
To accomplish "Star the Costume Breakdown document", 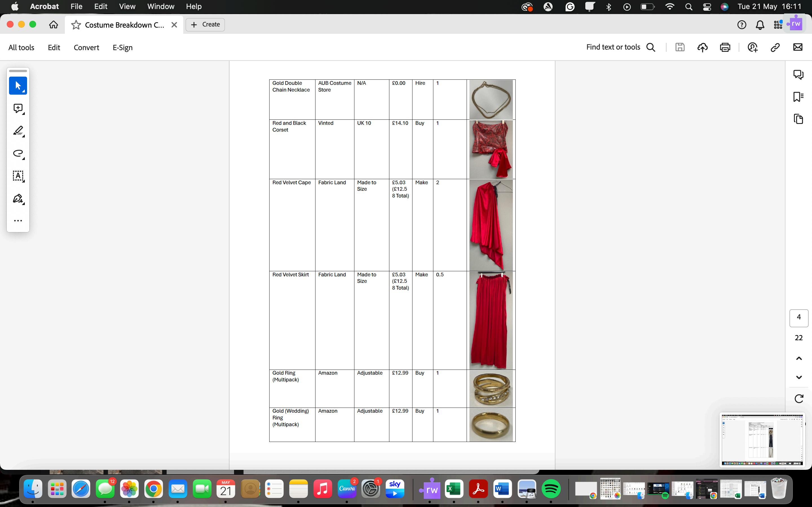I will (x=76, y=25).
